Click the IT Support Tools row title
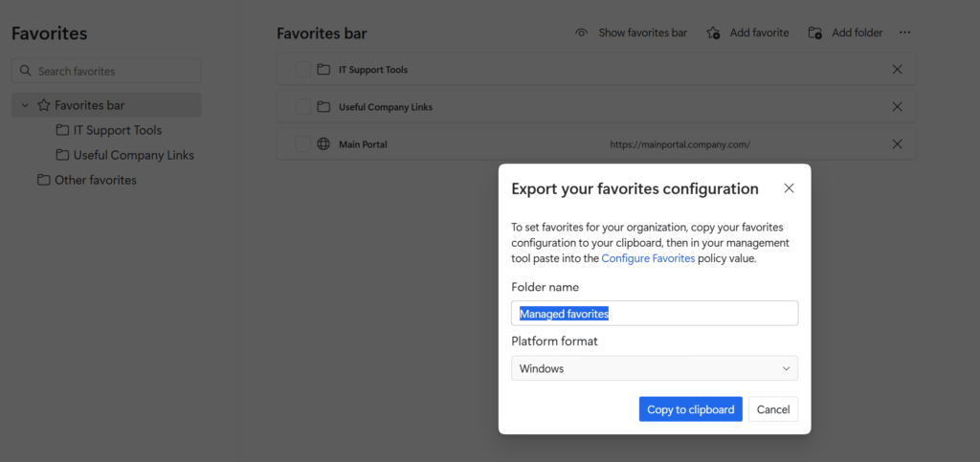The width and height of the screenshot is (980, 462). [373, 69]
